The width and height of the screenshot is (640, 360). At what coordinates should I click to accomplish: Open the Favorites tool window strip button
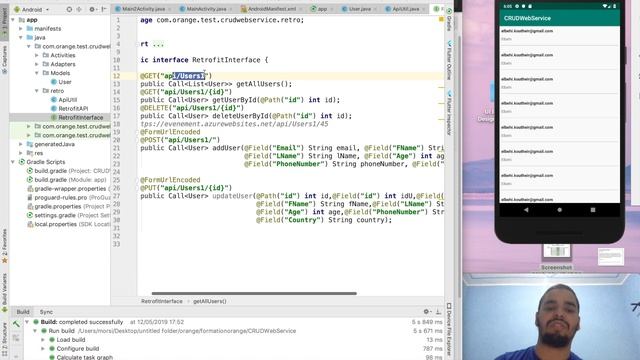tap(4, 246)
